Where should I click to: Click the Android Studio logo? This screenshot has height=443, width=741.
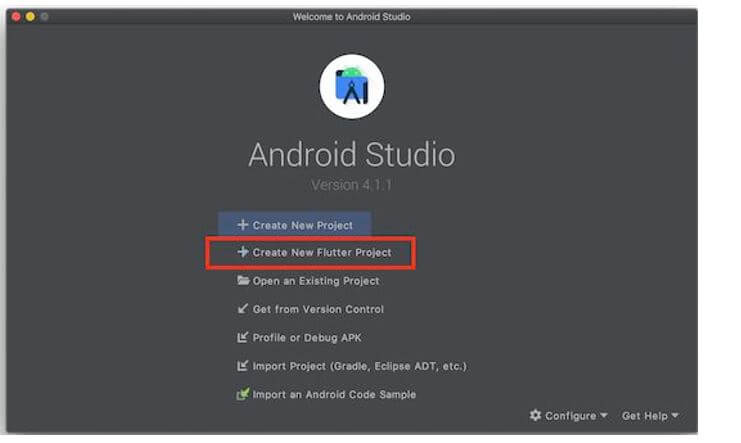click(x=352, y=87)
